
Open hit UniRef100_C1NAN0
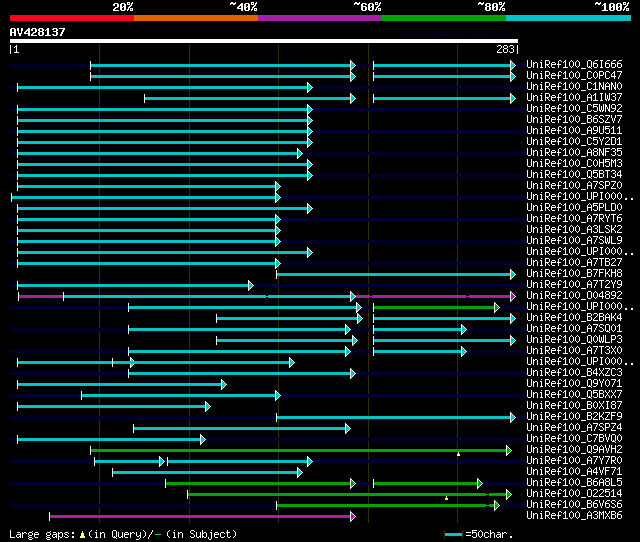click(574, 87)
